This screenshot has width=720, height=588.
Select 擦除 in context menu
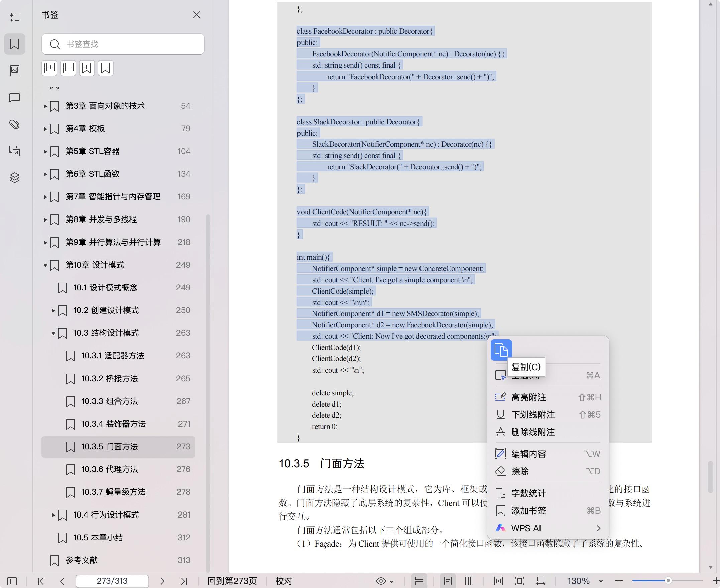pos(548,471)
